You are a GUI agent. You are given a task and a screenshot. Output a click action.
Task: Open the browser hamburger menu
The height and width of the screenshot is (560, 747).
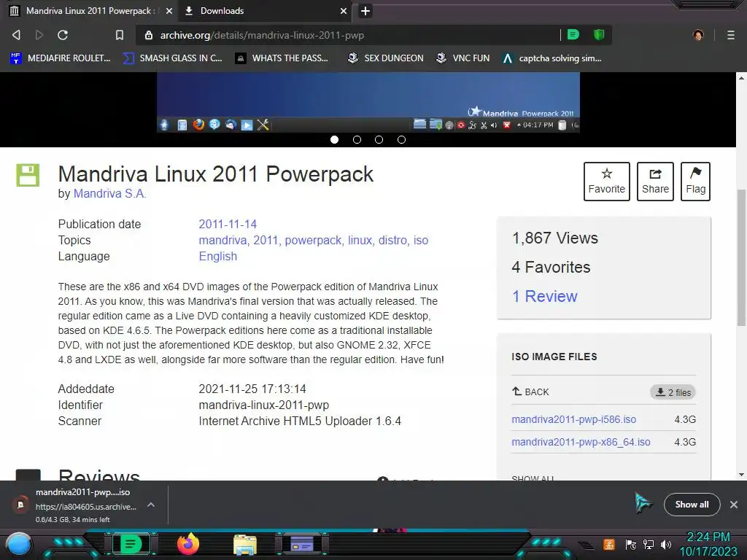pyautogui.click(x=730, y=35)
